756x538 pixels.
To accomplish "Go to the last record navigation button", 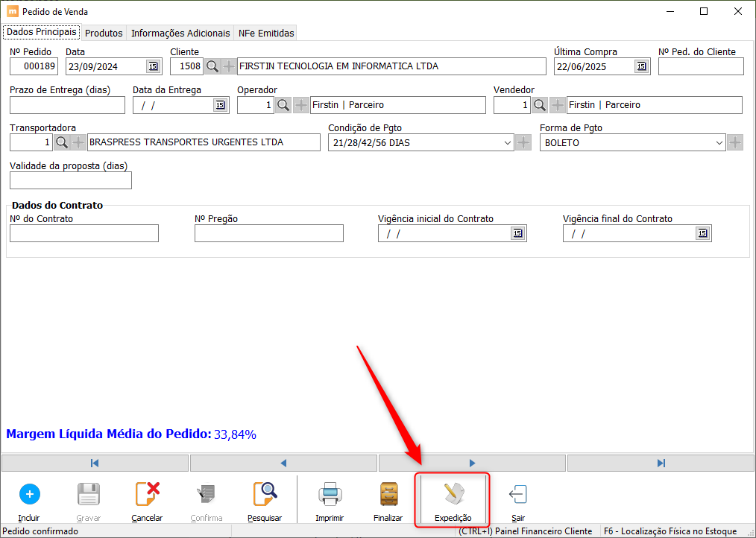I will (x=661, y=463).
